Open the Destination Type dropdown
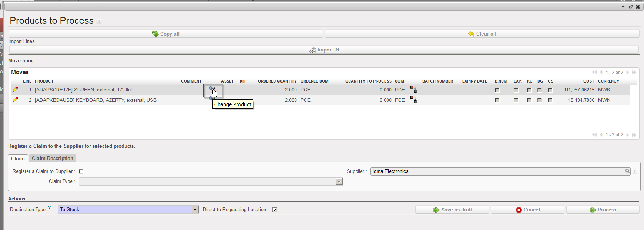This screenshot has height=230, width=644. [195, 210]
